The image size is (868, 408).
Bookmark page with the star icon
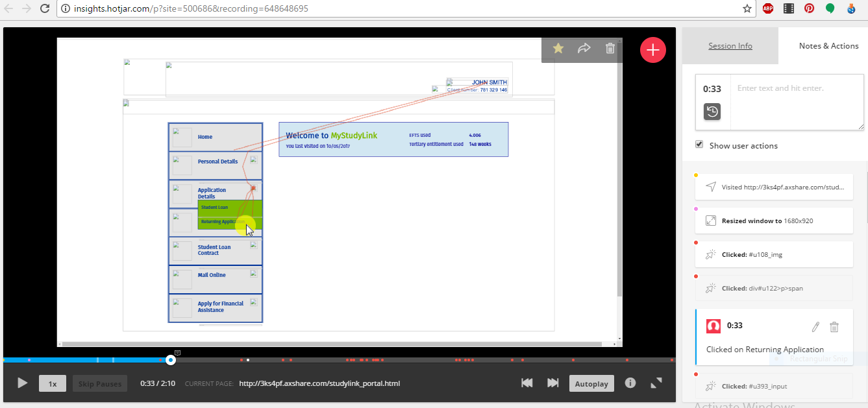tap(747, 9)
